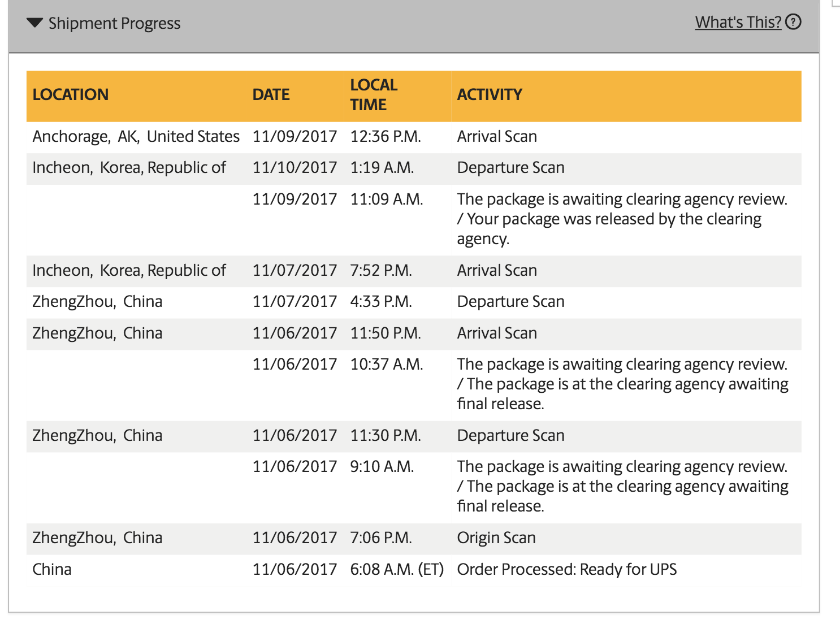The width and height of the screenshot is (840, 624).
Task: Select the 4:33 P.M. time entry
Action: coord(381,301)
